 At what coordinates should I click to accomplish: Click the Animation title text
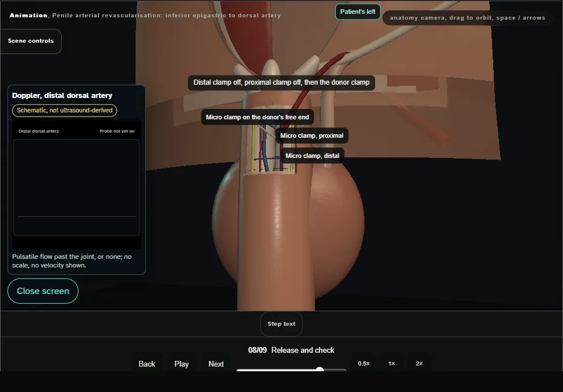pyautogui.click(x=145, y=16)
